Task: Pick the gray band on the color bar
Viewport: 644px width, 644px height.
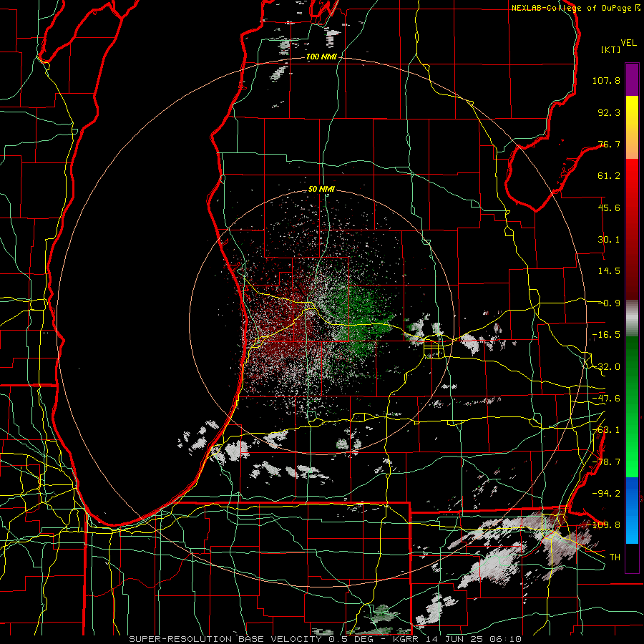Action: tap(632, 318)
